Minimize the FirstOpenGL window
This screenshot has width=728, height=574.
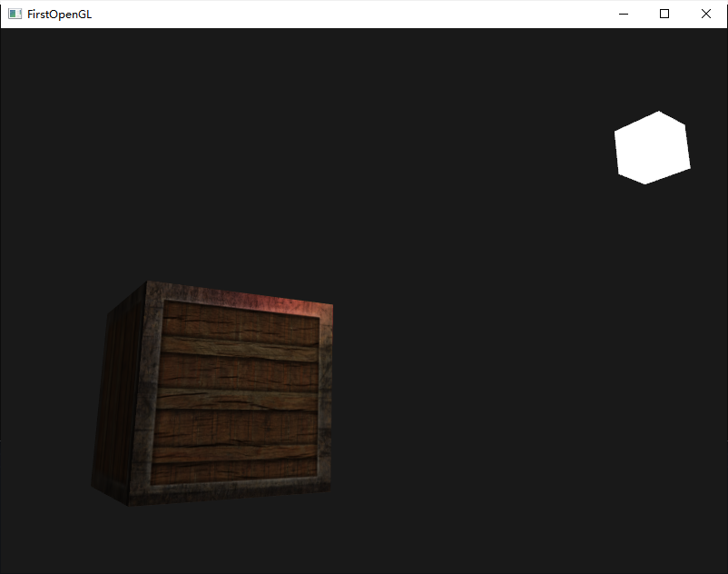(x=624, y=14)
